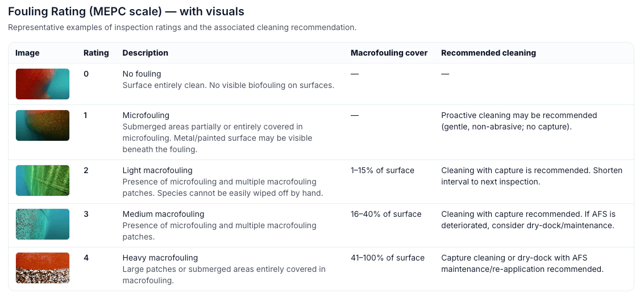This screenshot has height=298, width=644.
Task: Select the '16–40% of surface' cover value
Action: click(x=386, y=214)
